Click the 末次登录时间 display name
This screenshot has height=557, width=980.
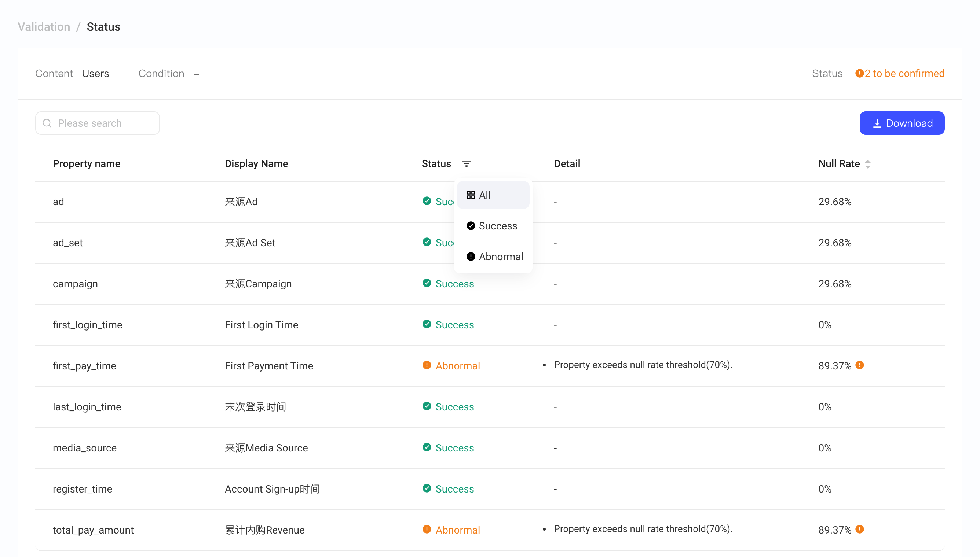[255, 407]
